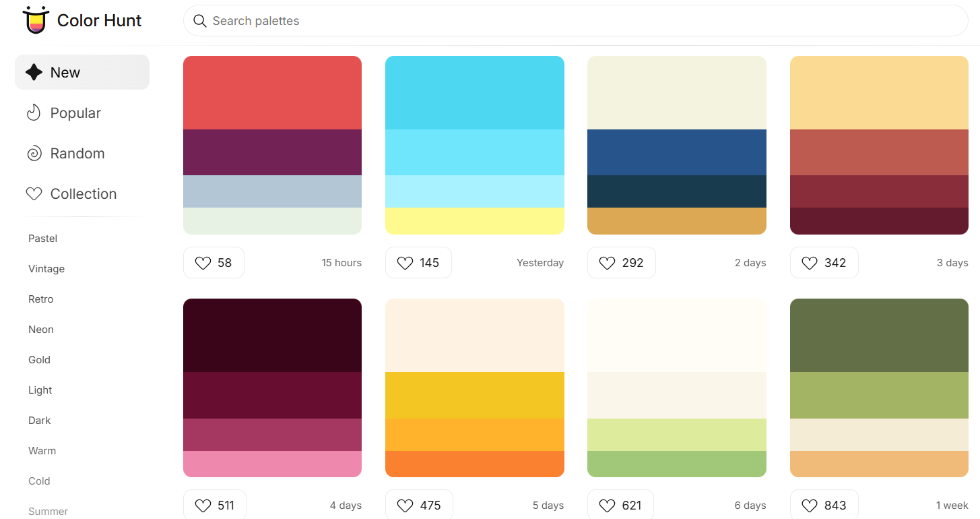The image size is (980, 519).
Task: Open the Retro tag link
Action: tap(40, 299)
